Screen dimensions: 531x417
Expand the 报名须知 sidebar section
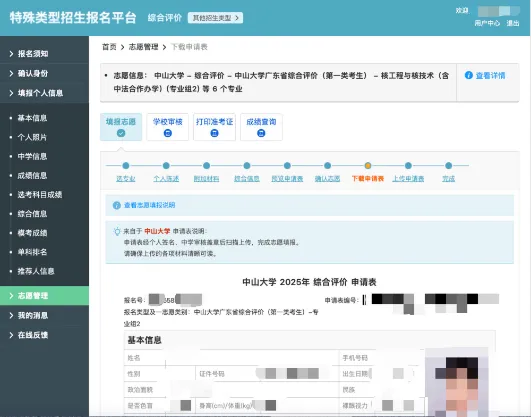tap(44, 54)
